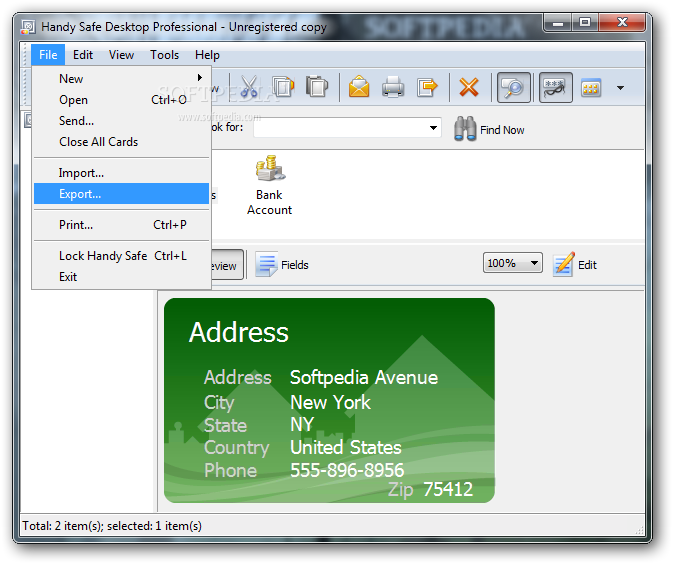The image size is (673, 564).
Task: Click the United States country value
Action: click(346, 448)
